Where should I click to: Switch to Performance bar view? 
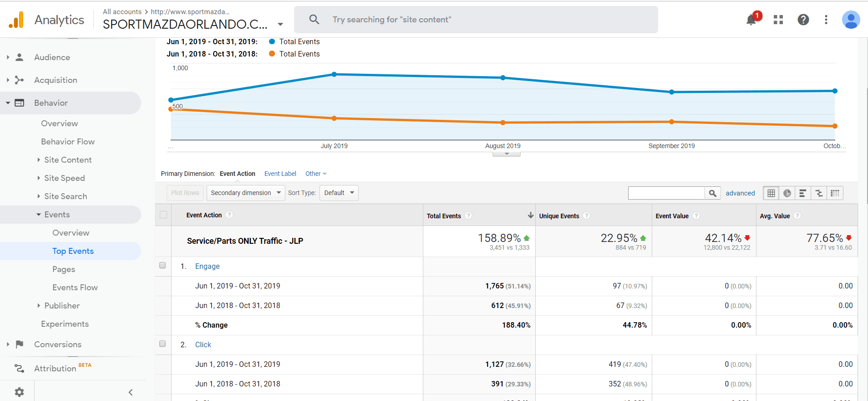tap(803, 193)
